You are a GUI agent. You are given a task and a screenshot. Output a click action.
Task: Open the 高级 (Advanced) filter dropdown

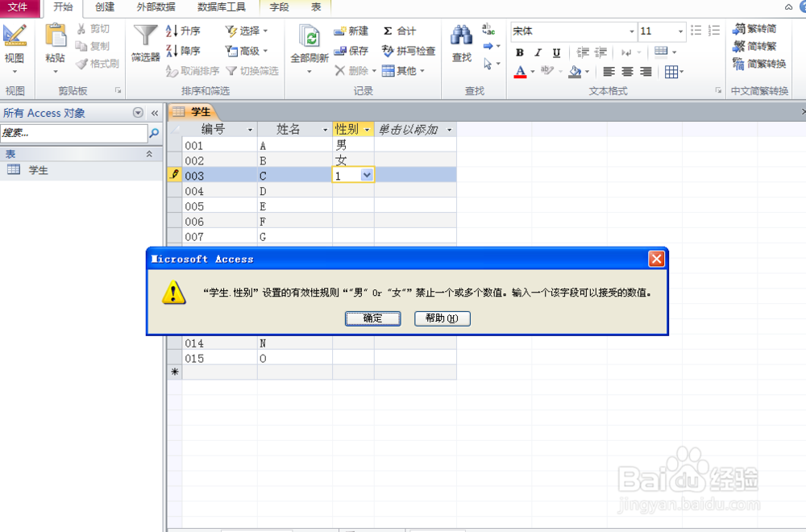pos(247,50)
